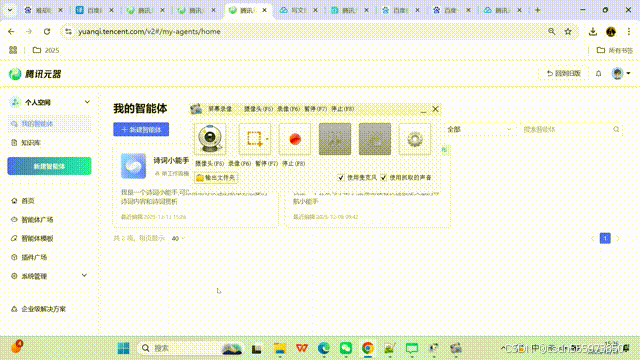The image size is (640, 360).
Task: Open 智能体模板 in the sidebar
Action: click(37, 238)
